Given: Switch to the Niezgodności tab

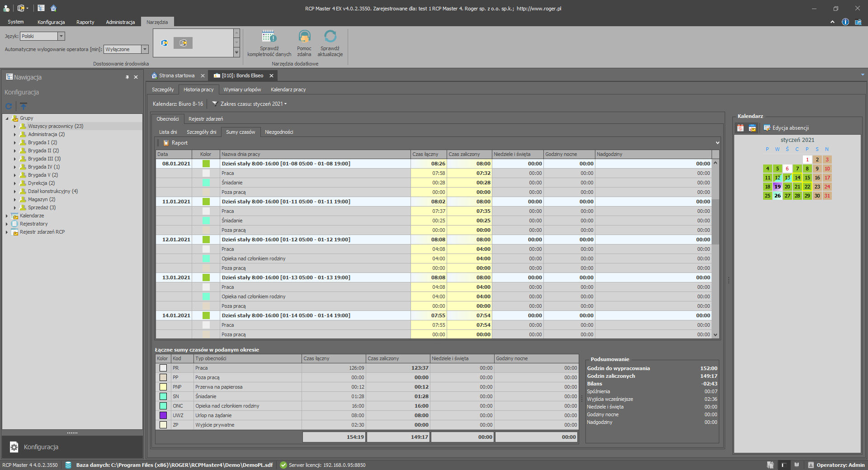Looking at the screenshot, I should (279, 132).
